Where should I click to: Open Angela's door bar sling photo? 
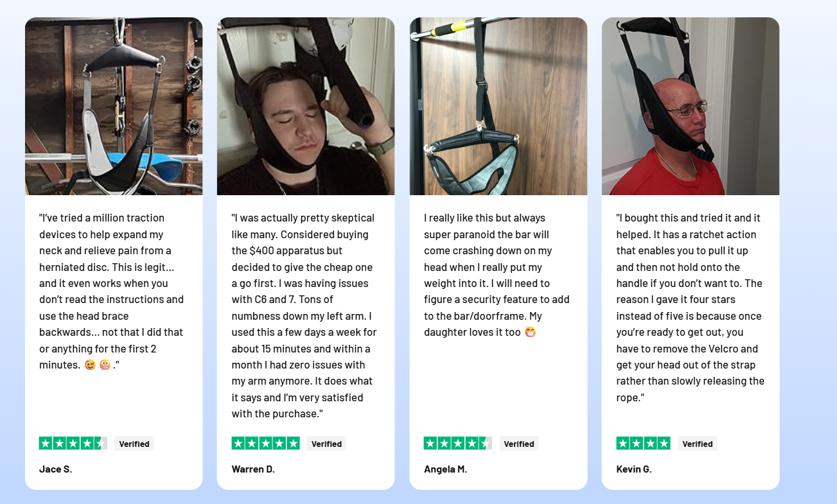coord(498,106)
